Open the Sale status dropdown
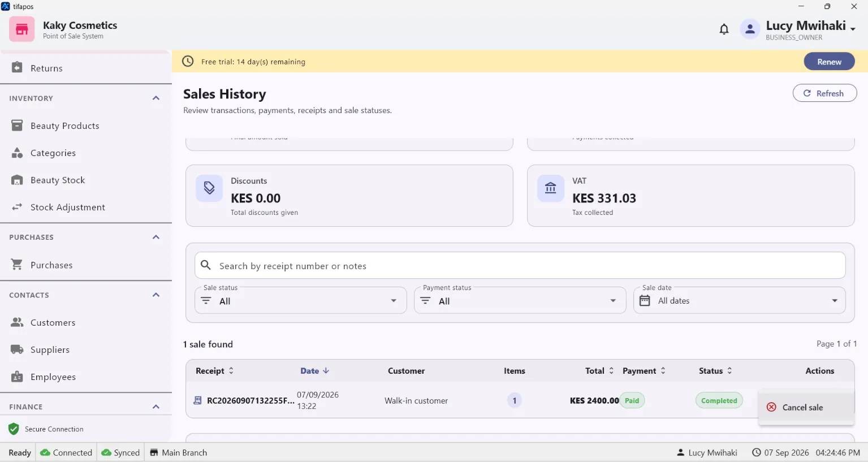868x462 pixels. click(301, 300)
